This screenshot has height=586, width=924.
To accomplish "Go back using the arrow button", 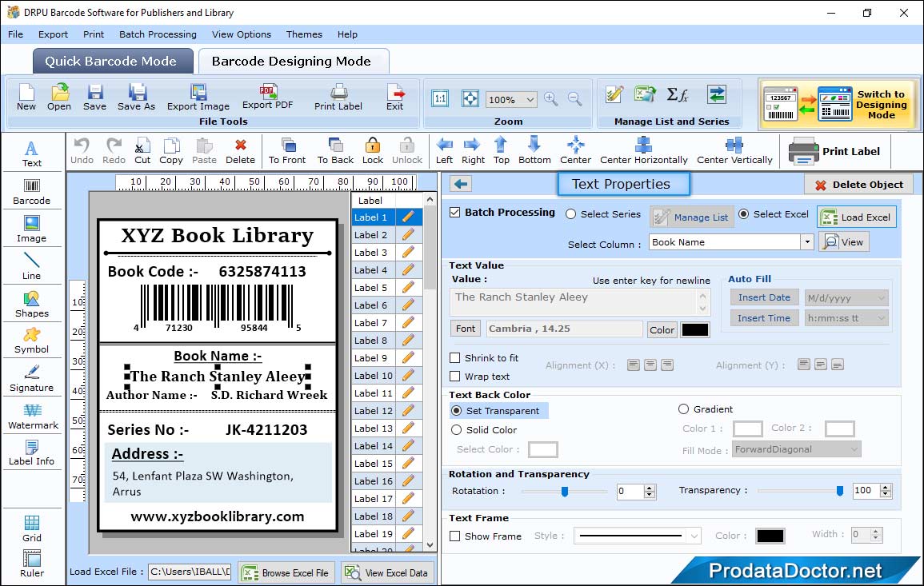I will click(x=461, y=185).
